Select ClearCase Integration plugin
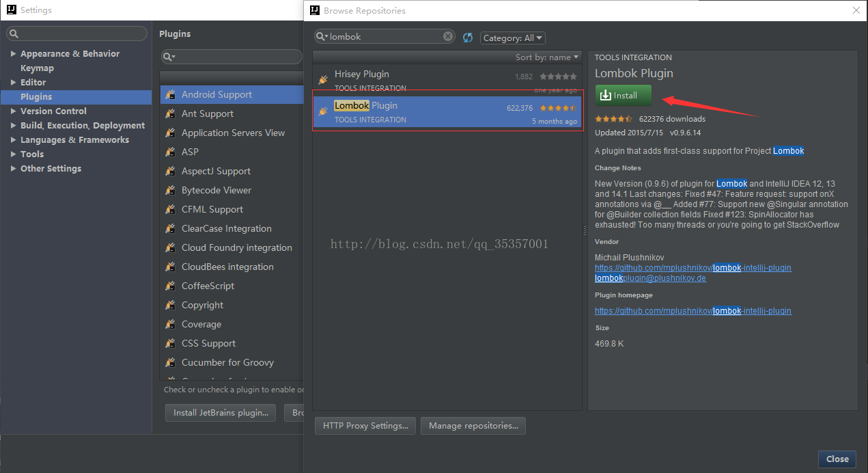The image size is (868, 473). tap(232, 229)
